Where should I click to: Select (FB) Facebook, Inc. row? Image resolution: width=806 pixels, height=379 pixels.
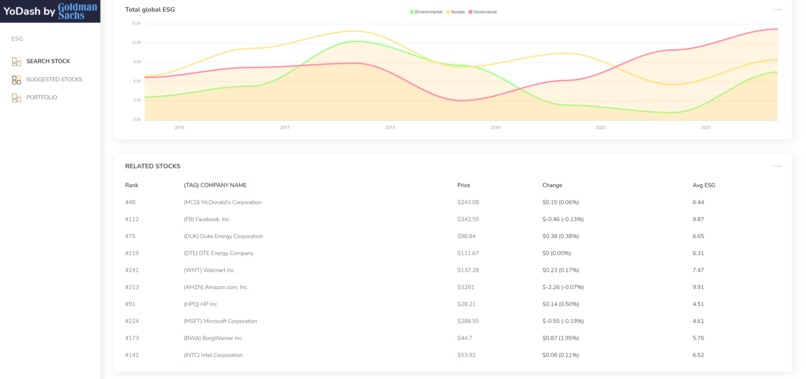tap(453, 220)
